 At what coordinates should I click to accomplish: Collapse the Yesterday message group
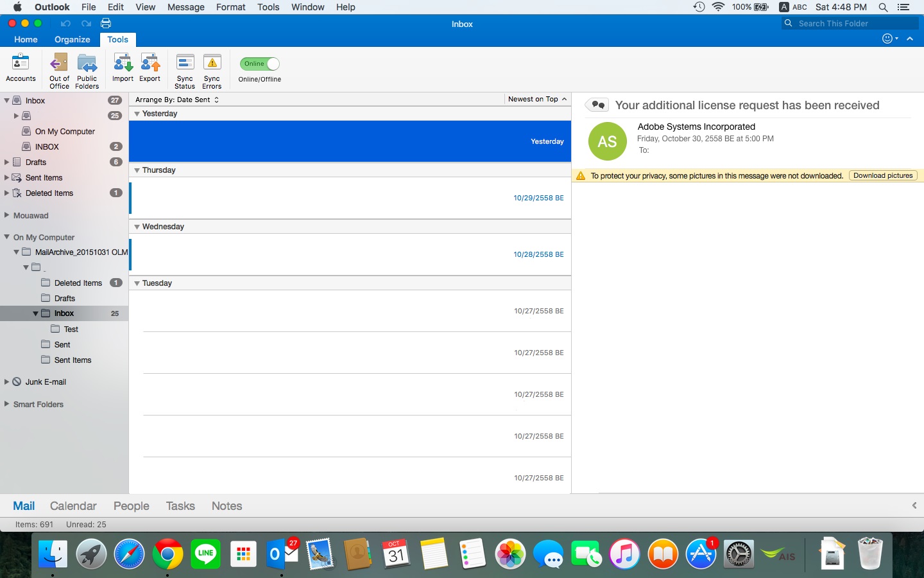137,114
